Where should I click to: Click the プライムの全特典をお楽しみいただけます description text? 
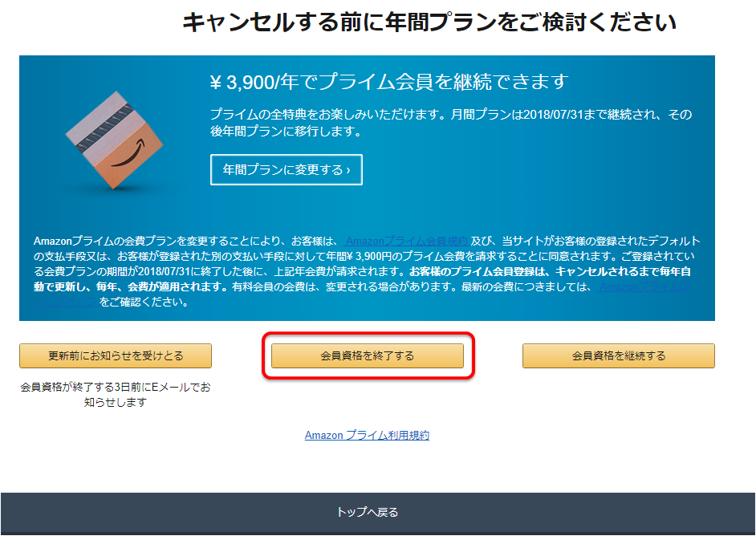click(x=451, y=123)
